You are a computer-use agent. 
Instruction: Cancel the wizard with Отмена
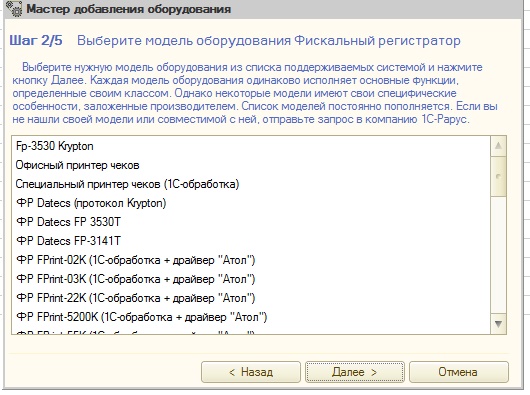(459, 372)
